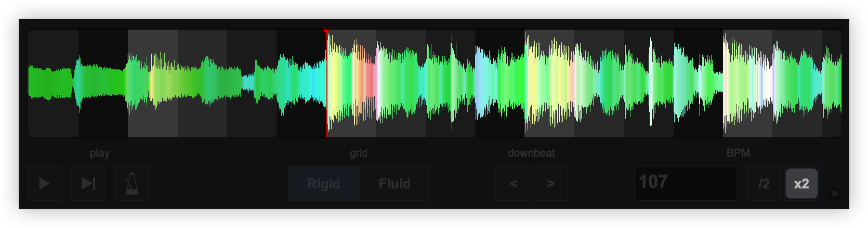Screen dimensions: 868x228
Task: Click the "BPM" label above tempo field
Action: 738,153
